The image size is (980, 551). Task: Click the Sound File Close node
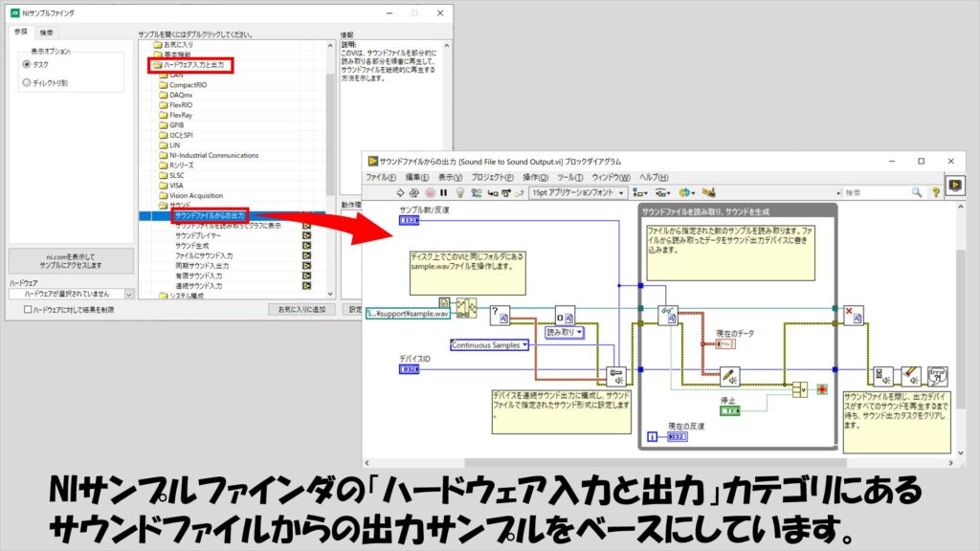(855, 316)
